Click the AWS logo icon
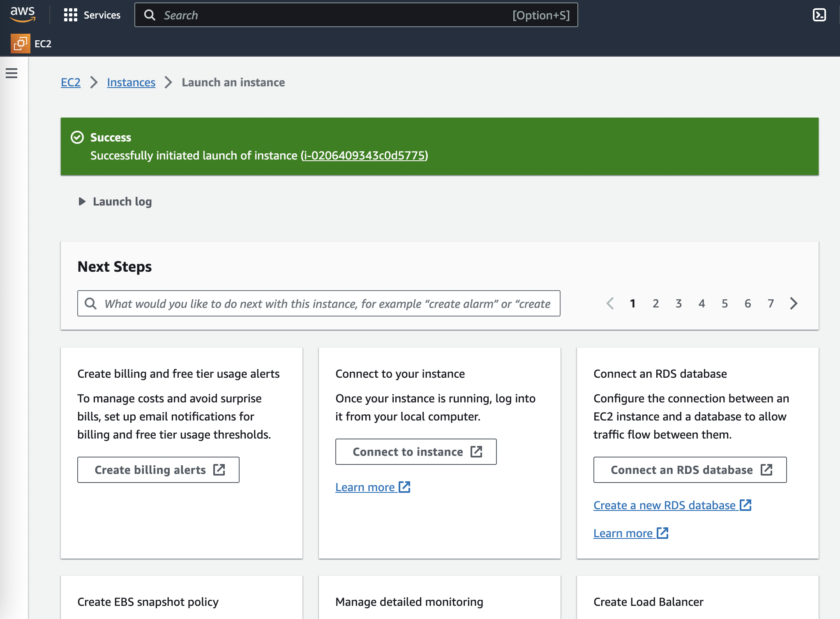The width and height of the screenshot is (840, 619). coord(23,14)
